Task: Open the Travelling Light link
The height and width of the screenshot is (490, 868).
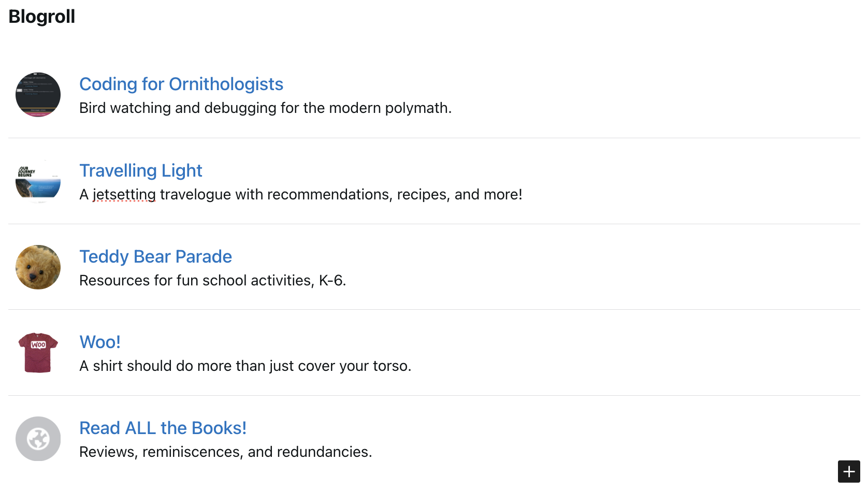Action: pos(140,170)
